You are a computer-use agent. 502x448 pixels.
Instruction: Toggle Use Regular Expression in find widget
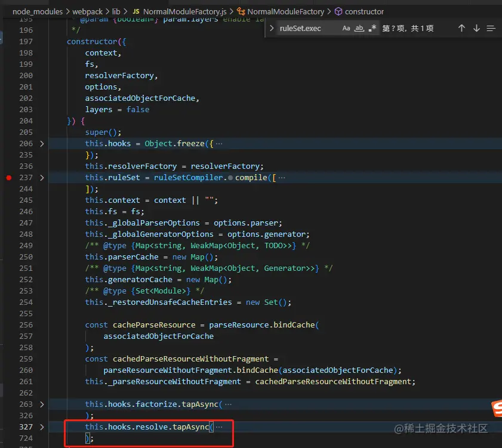(x=372, y=28)
